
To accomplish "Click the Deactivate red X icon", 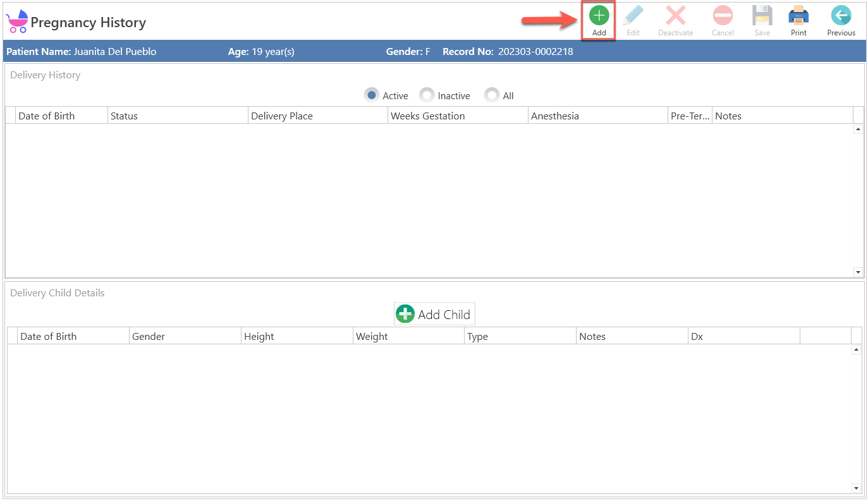I will click(676, 15).
